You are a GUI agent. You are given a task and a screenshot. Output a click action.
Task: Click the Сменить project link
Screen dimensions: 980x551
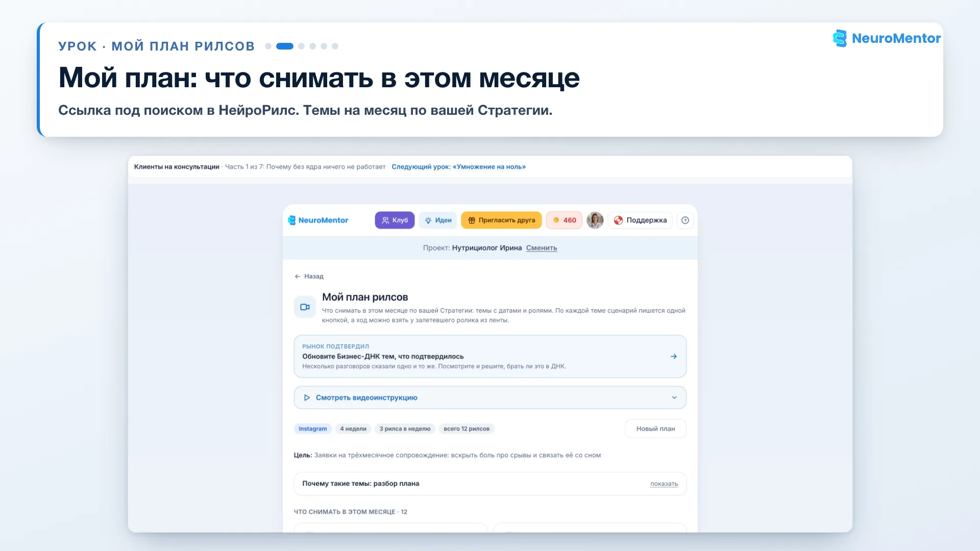click(x=542, y=248)
